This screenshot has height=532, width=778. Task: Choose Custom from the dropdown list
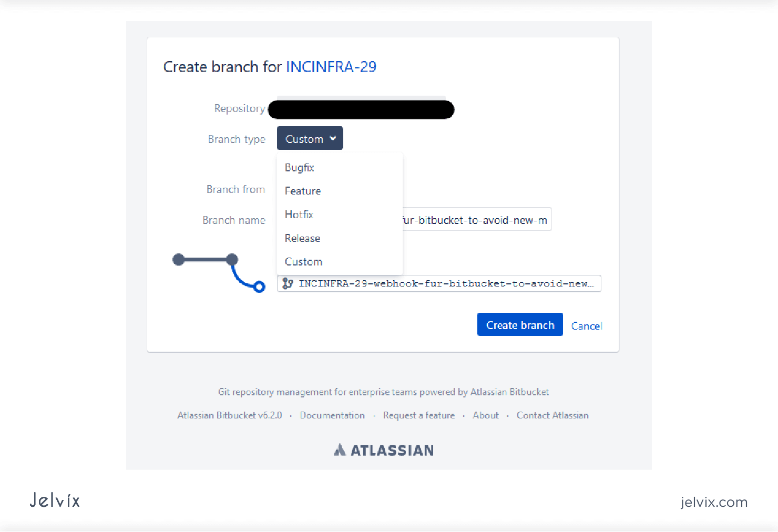[303, 261]
